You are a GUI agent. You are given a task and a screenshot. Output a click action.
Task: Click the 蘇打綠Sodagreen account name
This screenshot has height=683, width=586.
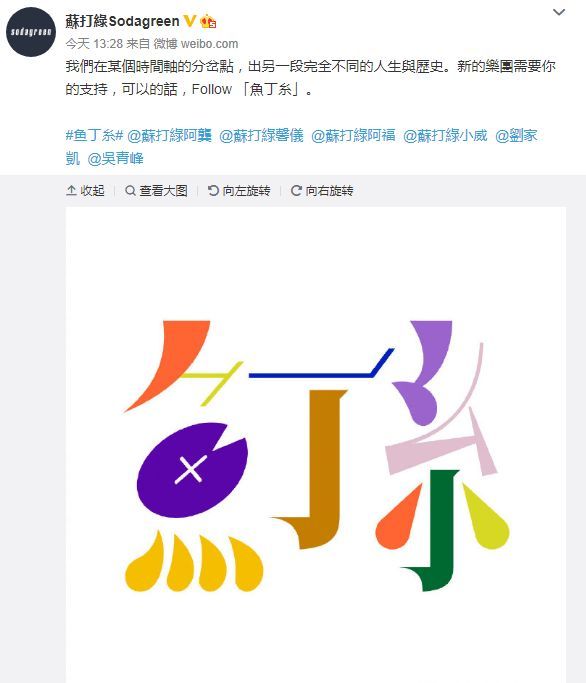[122, 20]
